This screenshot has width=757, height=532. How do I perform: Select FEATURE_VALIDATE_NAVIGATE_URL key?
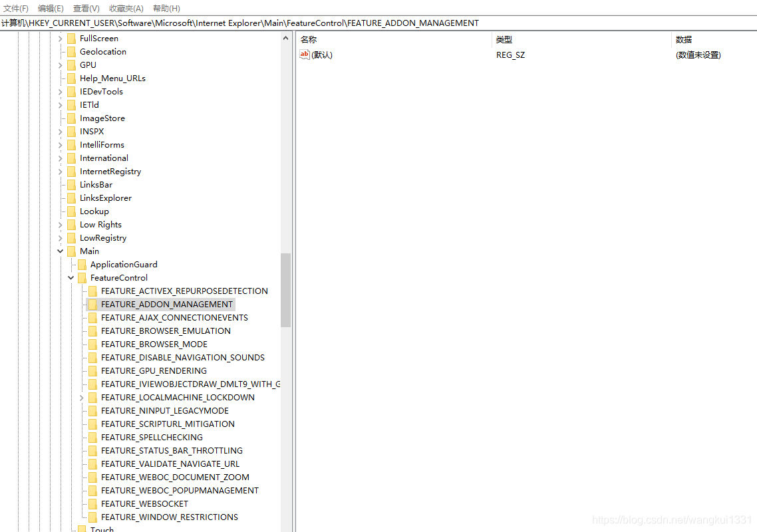click(170, 464)
